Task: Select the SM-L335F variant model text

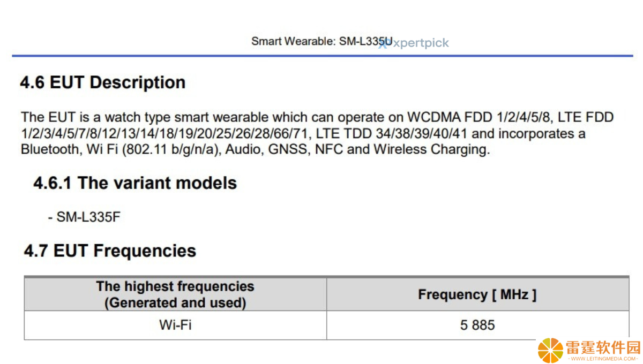Action: (x=84, y=217)
